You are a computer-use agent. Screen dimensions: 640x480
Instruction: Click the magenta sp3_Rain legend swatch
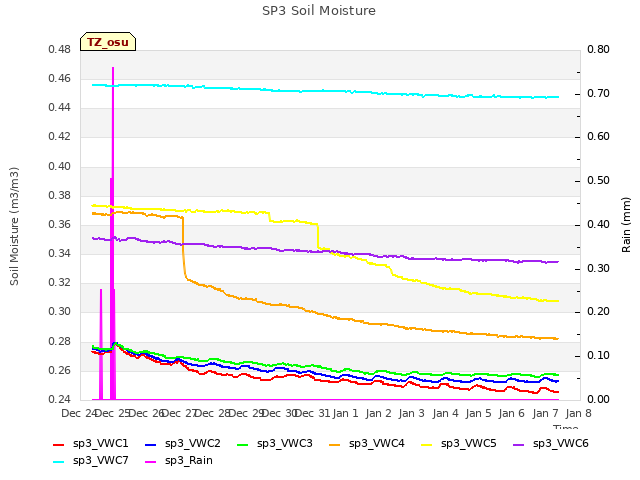[x=151, y=462]
